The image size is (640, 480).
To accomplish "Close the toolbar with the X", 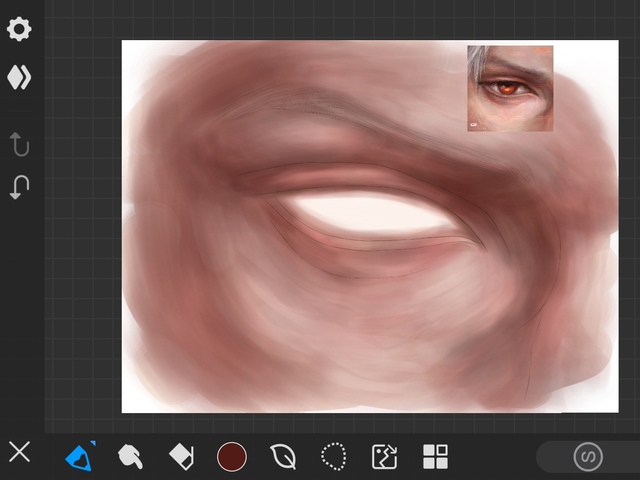I will tap(19, 453).
